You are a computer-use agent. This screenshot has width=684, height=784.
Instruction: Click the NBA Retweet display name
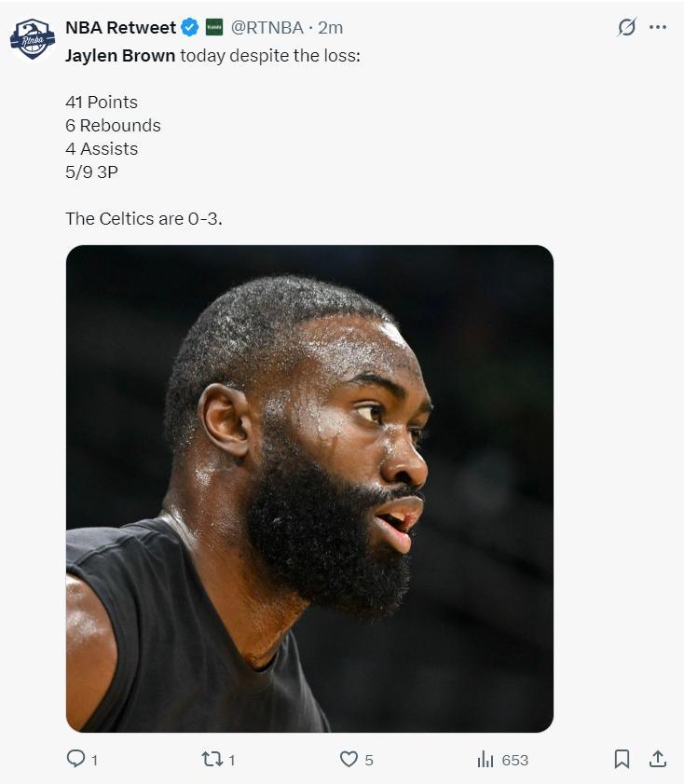120,27
